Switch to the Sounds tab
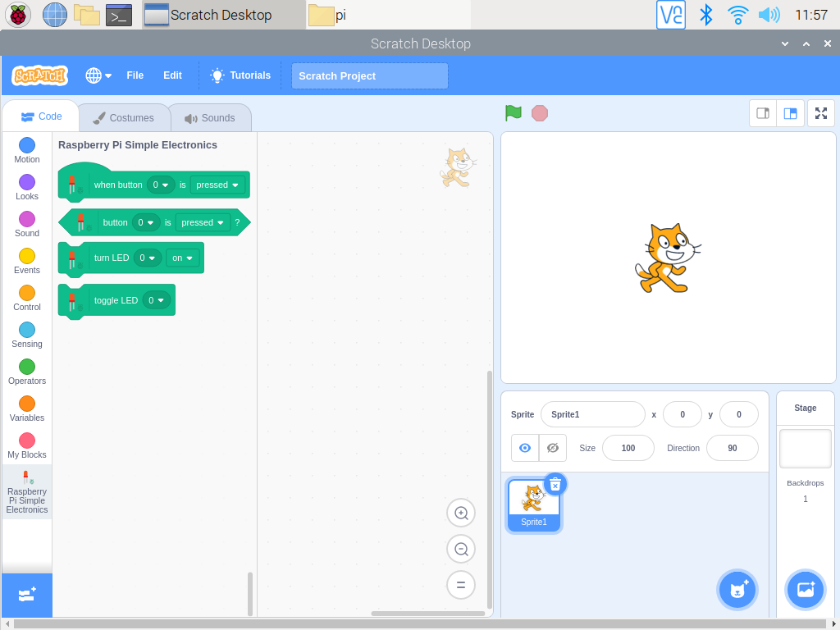 coord(210,118)
